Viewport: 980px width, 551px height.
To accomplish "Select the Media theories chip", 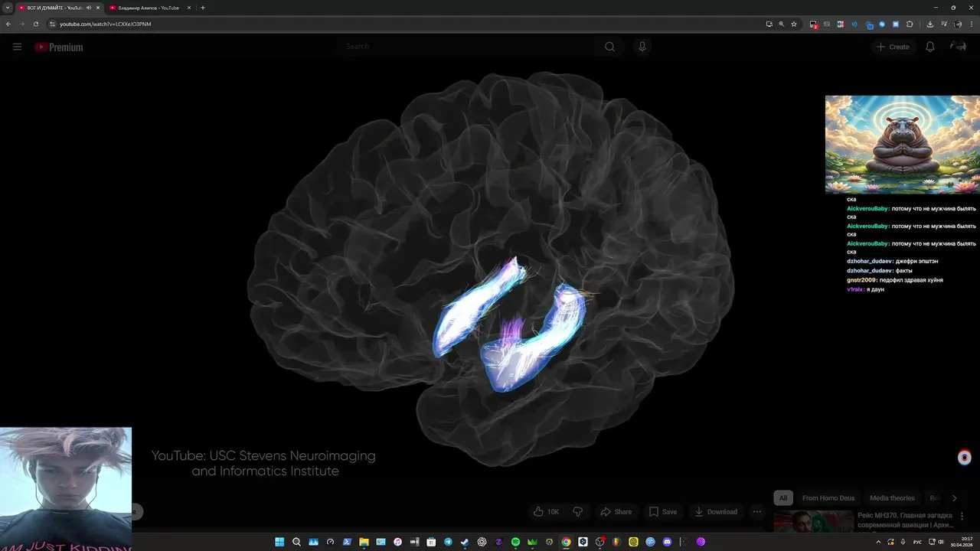I will 892,498.
